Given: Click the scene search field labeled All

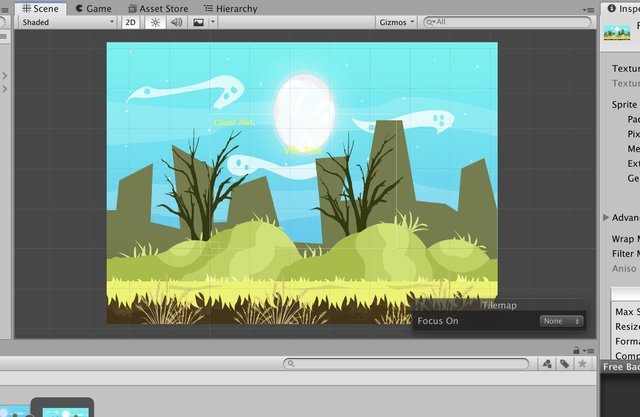Looking at the screenshot, I should [x=507, y=22].
